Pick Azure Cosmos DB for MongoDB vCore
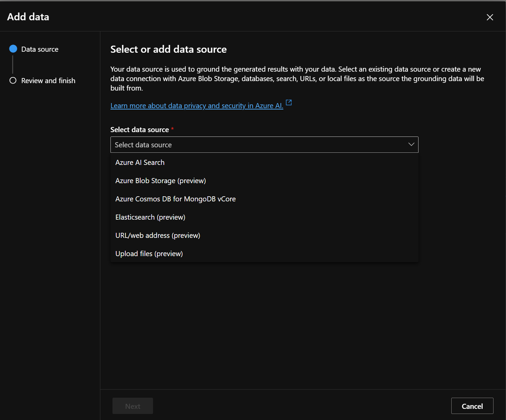This screenshot has width=506, height=420. (x=264, y=199)
